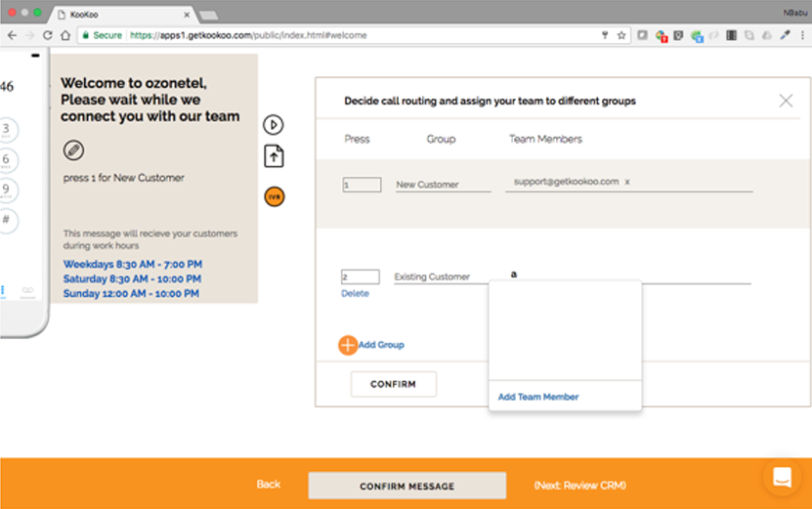Go back in browser history
The width and height of the screenshot is (812, 509).
click(12, 35)
